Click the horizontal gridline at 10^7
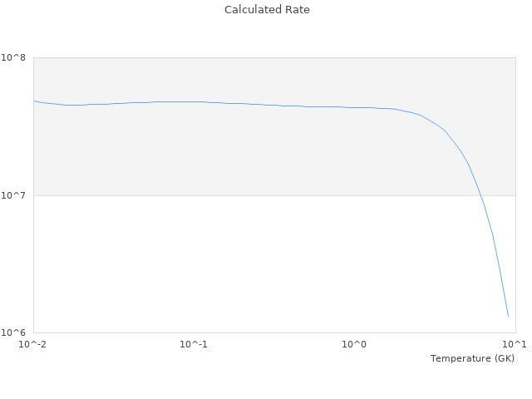This screenshot has height=399, width=532. [x=249, y=195]
